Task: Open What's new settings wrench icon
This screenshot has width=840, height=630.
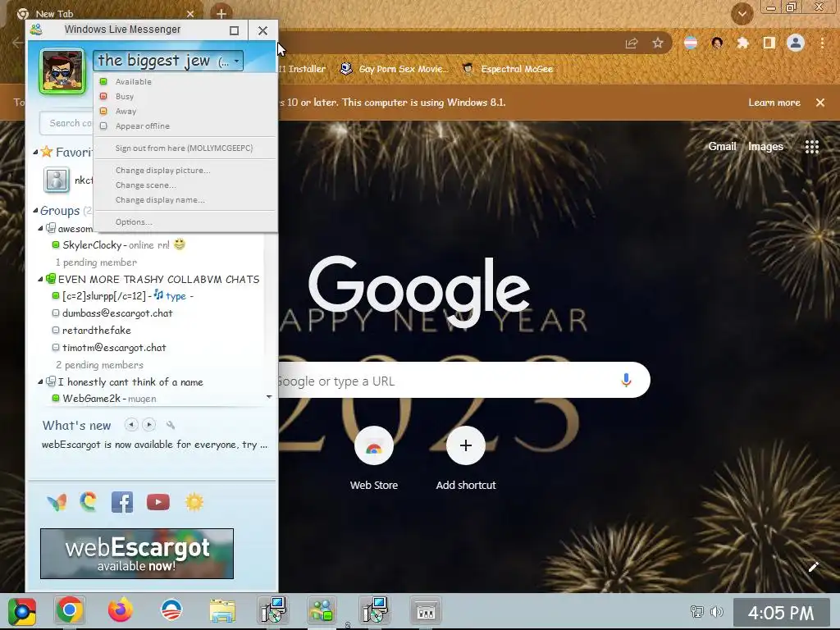Action: coord(171,425)
